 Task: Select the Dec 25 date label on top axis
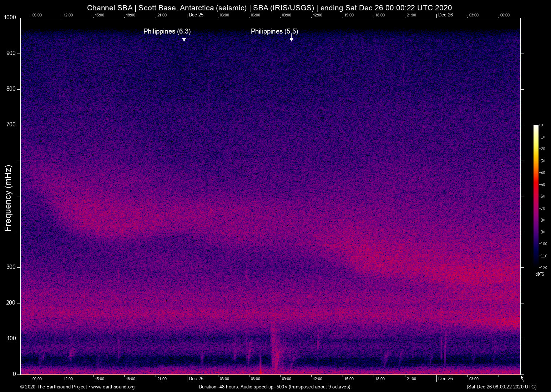click(x=196, y=15)
